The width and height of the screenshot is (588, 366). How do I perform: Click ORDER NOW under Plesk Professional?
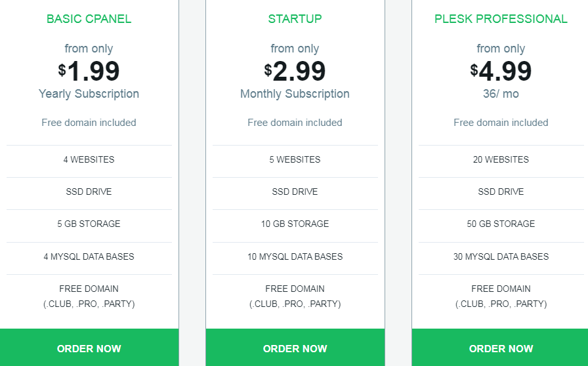500,348
